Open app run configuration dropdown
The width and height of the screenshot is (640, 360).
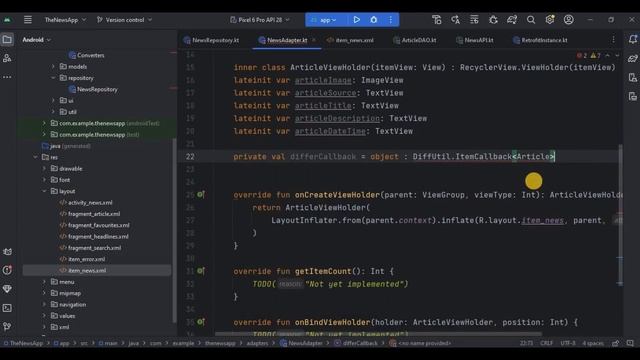click(x=324, y=20)
